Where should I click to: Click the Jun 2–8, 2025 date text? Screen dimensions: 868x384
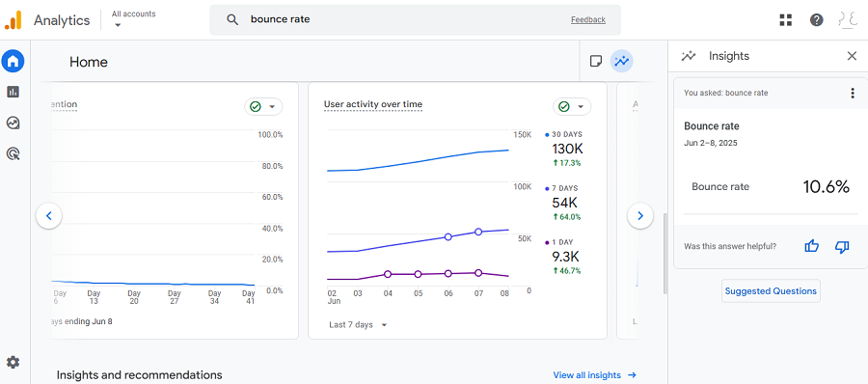click(x=711, y=143)
